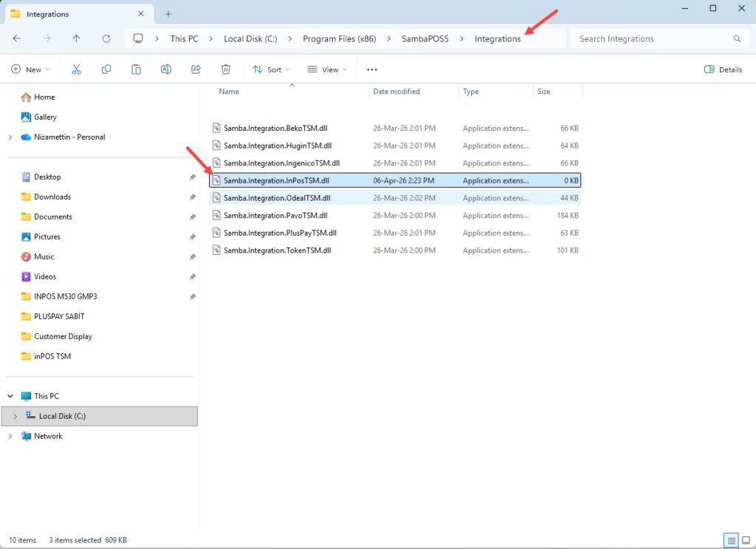Image resolution: width=756 pixels, height=549 pixels.
Task: Click the Rename icon in toolbar
Action: coord(166,69)
